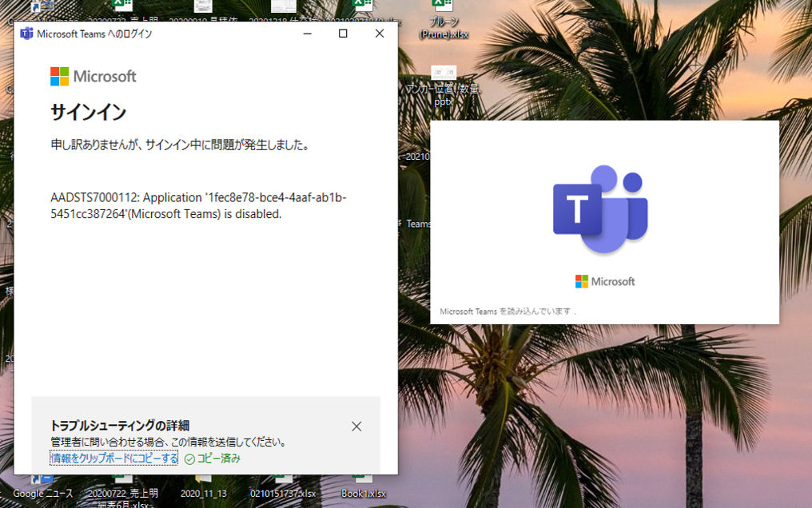Click 'Microsoft Teams を読み込んでいます' loading text
This screenshot has height=508, width=812.
tap(507, 312)
